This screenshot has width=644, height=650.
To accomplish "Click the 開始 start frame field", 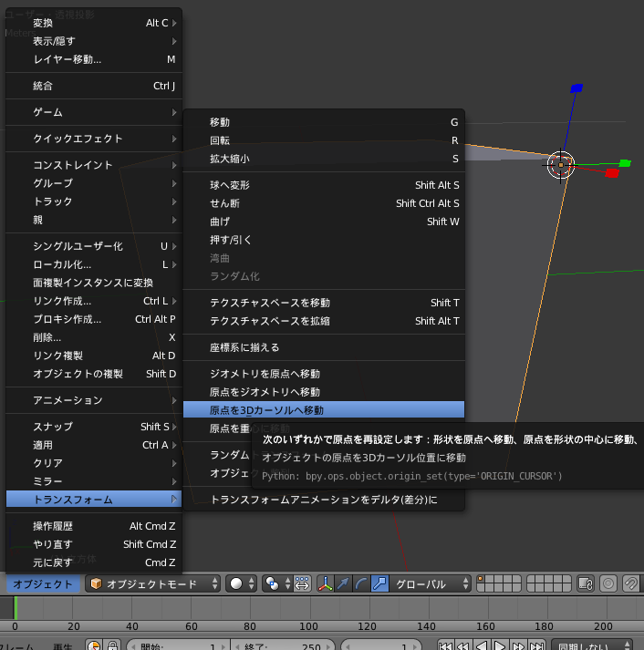I will [x=178, y=645].
